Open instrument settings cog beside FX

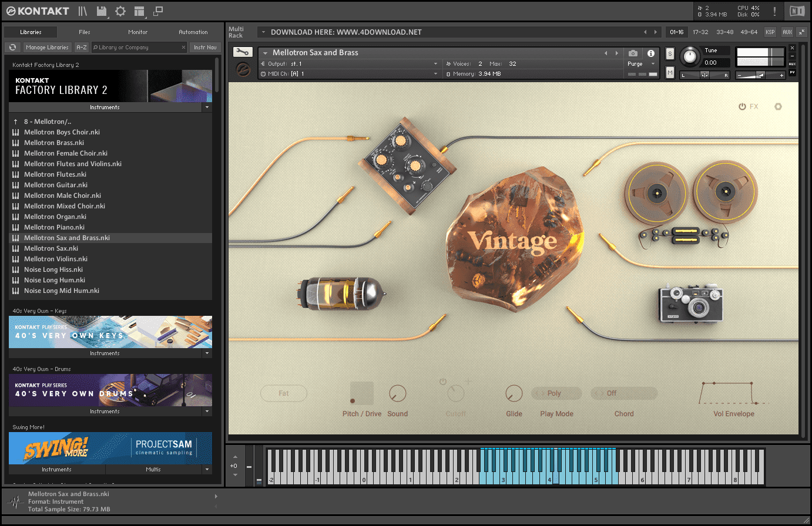[778, 107]
